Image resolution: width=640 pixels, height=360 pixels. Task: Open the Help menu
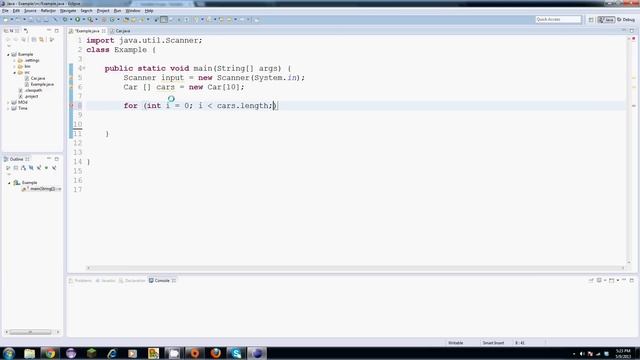point(149,11)
